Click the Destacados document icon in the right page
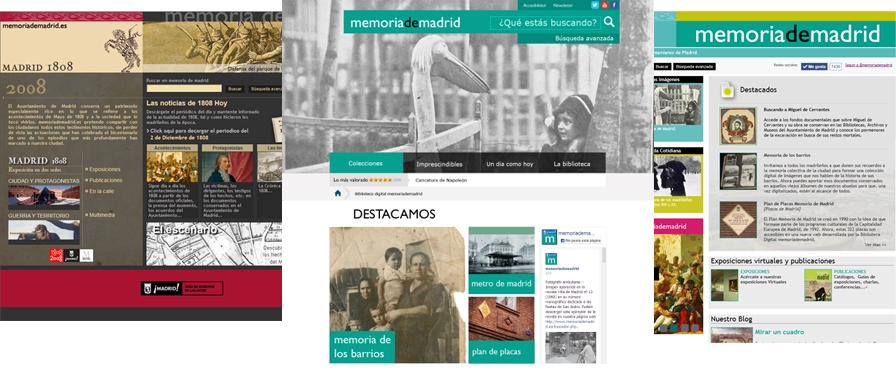 click(x=727, y=90)
